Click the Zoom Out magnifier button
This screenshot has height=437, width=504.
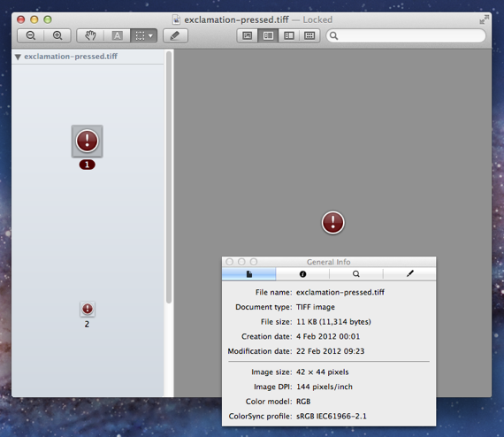31,35
